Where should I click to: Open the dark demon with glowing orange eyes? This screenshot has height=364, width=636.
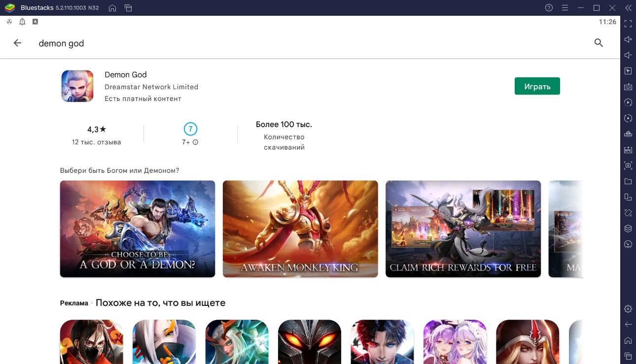click(310, 342)
